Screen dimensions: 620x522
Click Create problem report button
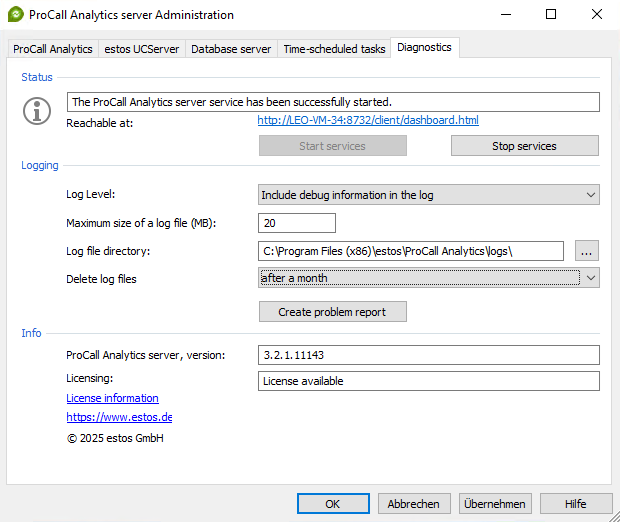pos(332,312)
